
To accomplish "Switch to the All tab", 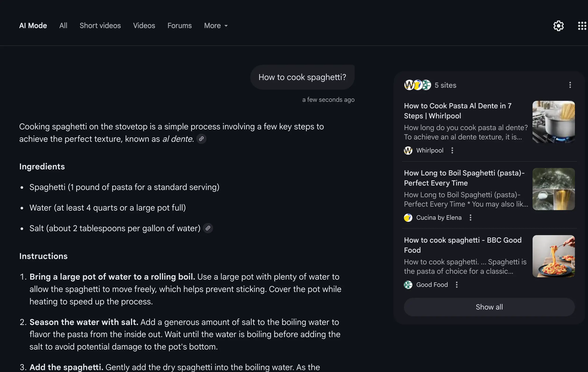I will click(63, 26).
